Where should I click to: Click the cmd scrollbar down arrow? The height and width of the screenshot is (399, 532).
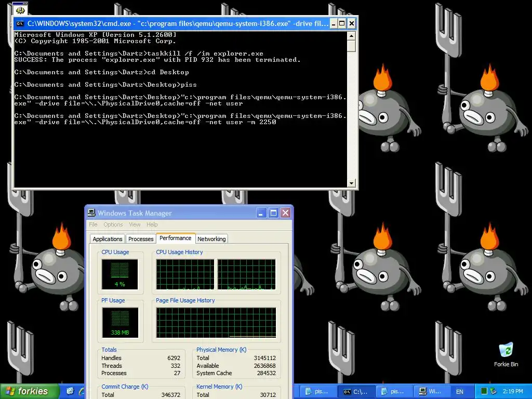tap(352, 183)
